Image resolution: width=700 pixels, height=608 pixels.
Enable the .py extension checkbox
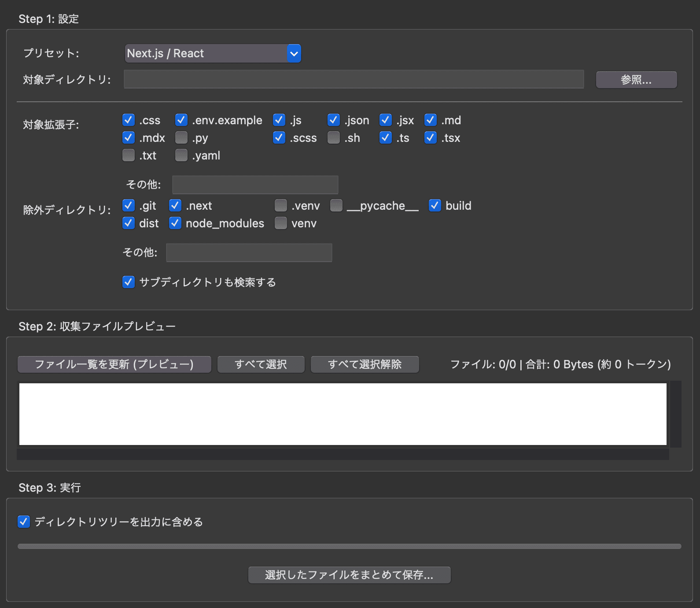point(181,137)
